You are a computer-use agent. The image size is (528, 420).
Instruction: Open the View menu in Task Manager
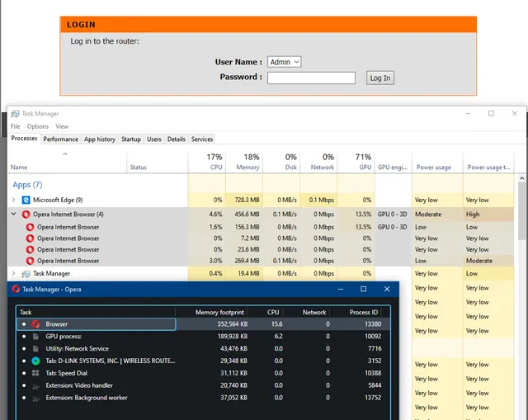click(x=62, y=126)
